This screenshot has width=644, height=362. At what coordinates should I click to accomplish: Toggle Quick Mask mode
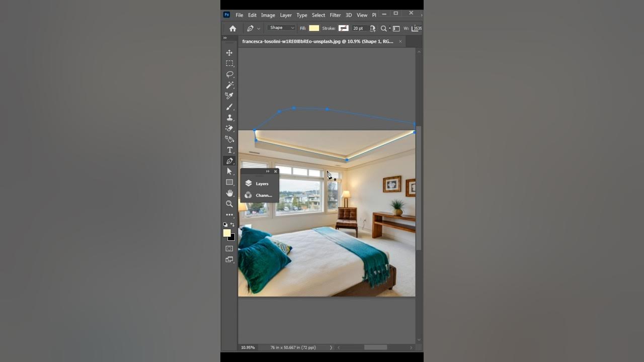pos(229,248)
